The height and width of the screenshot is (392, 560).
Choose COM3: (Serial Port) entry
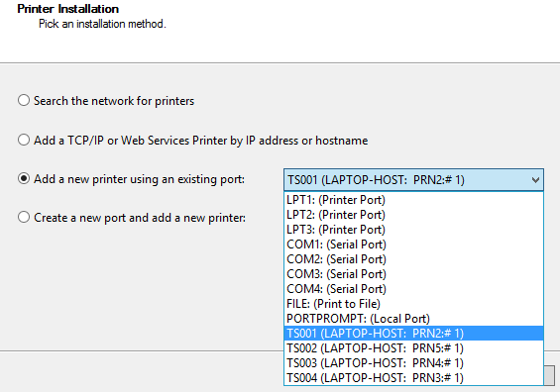pos(413,274)
